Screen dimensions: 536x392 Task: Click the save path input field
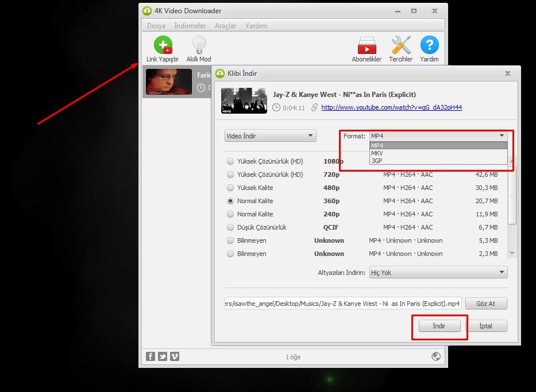pyautogui.click(x=343, y=304)
